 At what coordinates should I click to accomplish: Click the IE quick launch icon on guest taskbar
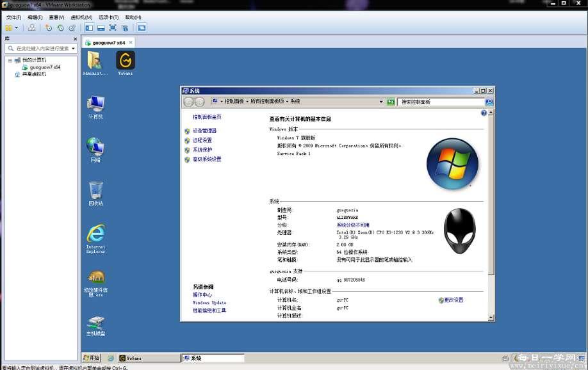coord(111,358)
